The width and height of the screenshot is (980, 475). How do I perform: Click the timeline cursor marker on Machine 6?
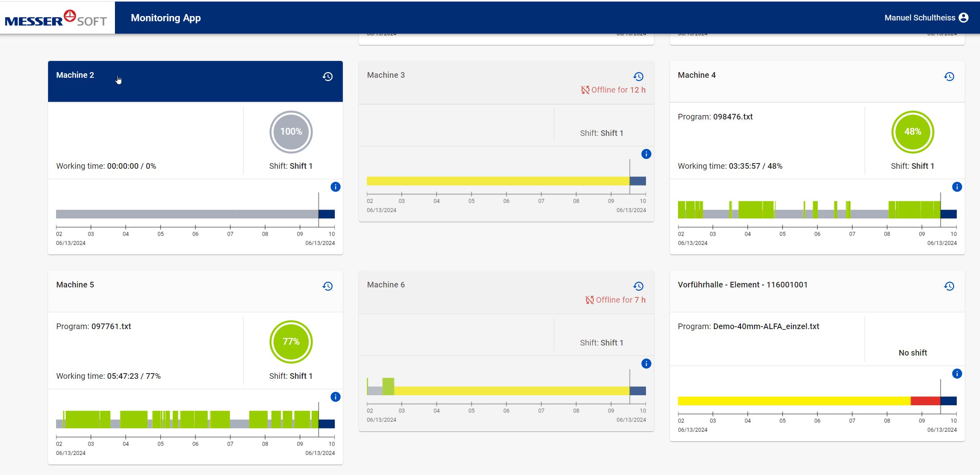[631, 390]
